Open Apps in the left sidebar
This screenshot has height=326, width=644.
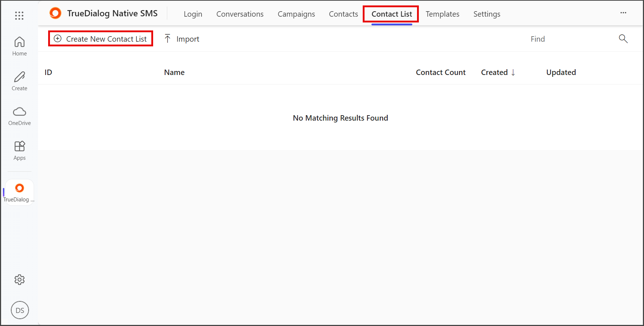[20, 151]
